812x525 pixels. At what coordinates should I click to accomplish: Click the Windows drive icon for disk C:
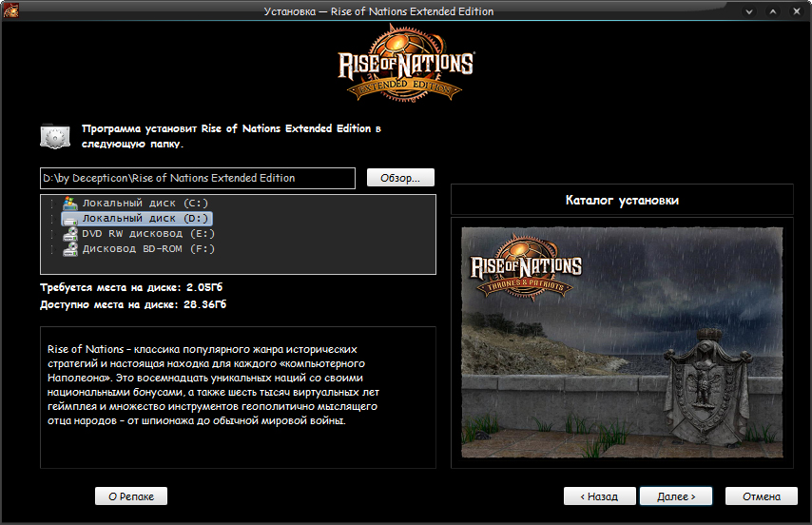pos(69,204)
